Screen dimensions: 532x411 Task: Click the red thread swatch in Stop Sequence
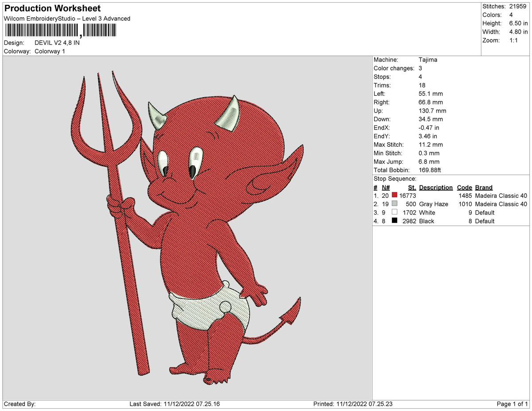coord(395,195)
